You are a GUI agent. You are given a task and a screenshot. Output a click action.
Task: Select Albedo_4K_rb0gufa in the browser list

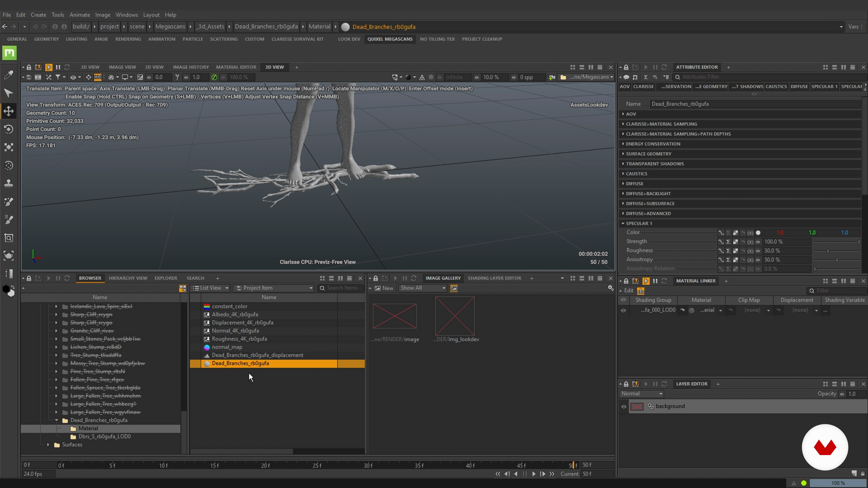tap(235, 314)
